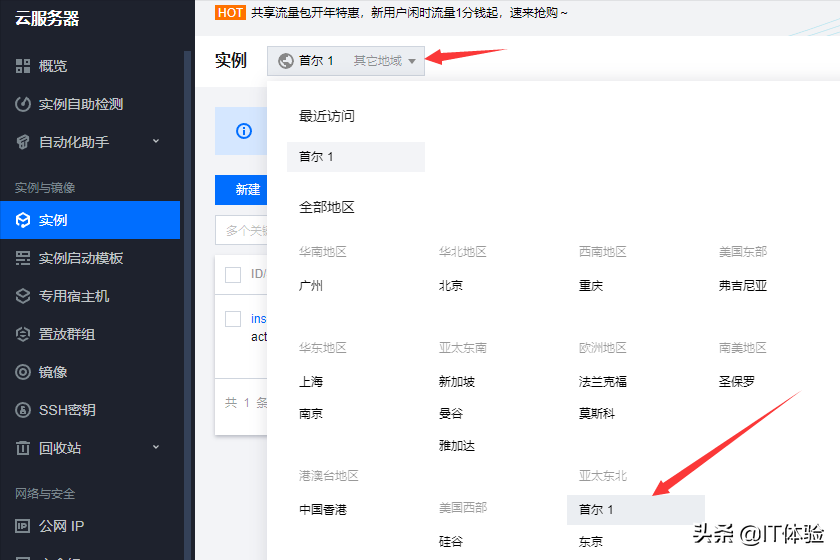Click the 实例启动模板 template icon
The image size is (840, 560).
23,258
